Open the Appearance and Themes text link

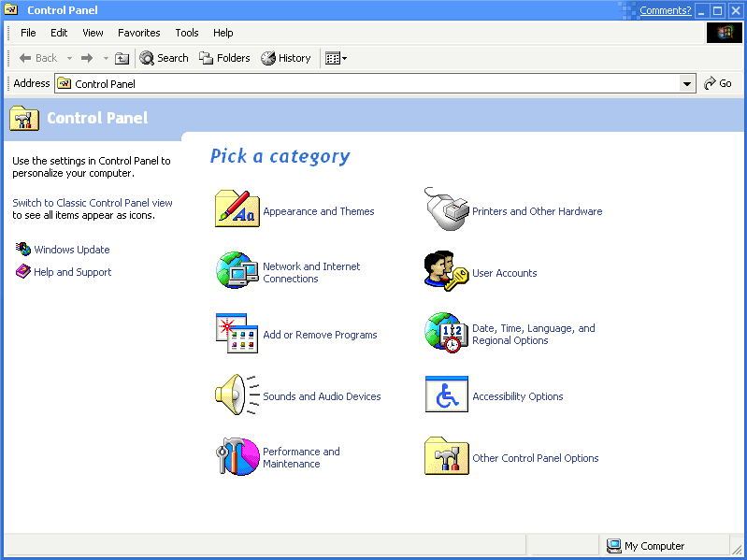[x=319, y=211]
